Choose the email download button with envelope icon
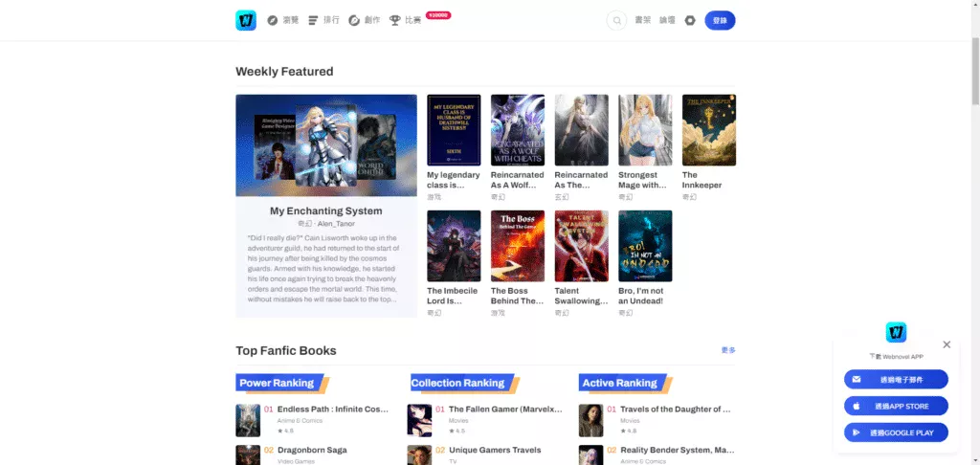Image resolution: width=980 pixels, height=465 pixels. pyautogui.click(x=896, y=380)
